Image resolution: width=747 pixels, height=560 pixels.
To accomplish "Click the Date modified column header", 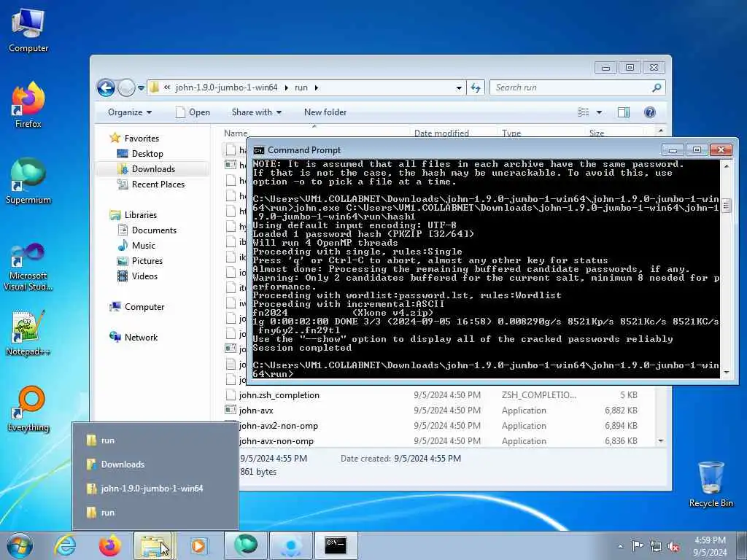I will 441,133.
